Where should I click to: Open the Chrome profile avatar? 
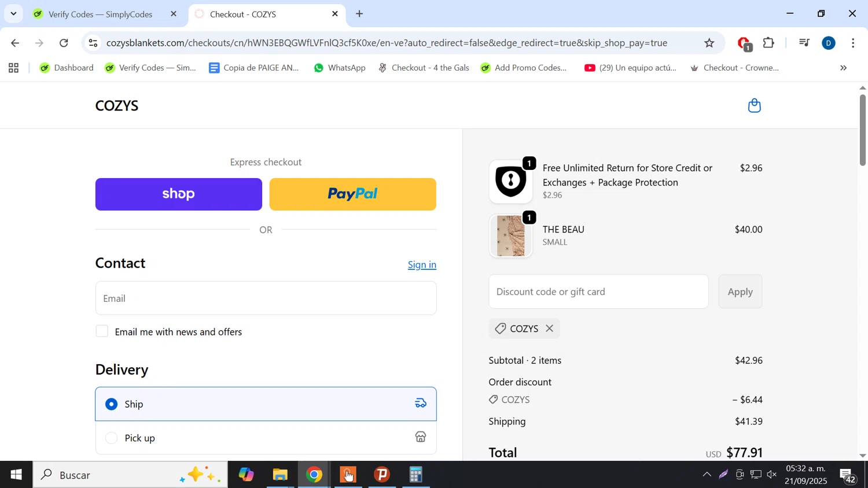pyautogui.click(x=829, y=43)
